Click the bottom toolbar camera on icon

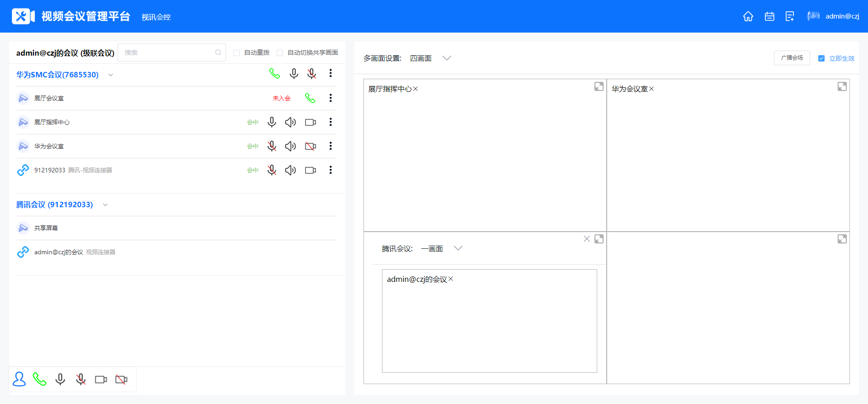101,380
